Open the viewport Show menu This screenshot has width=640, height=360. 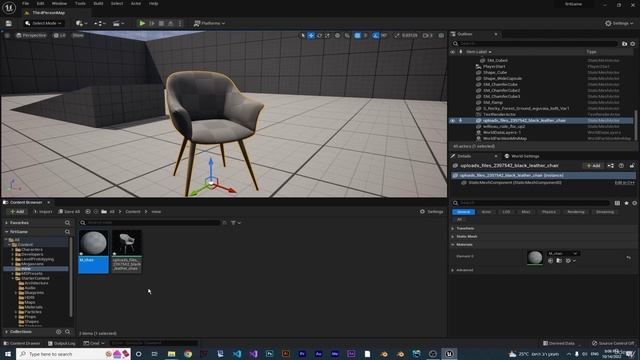tap(78, 36)
